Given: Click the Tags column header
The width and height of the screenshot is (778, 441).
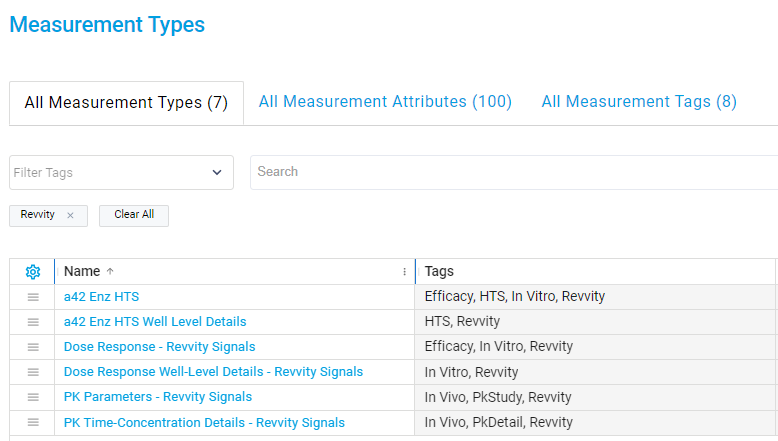Looking at the screenshot, I should 440,271.
